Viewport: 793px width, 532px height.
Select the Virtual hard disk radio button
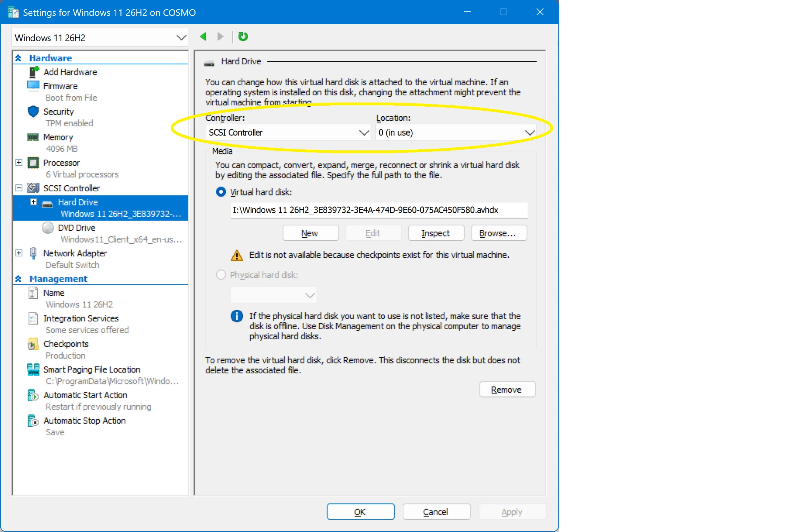221,192
